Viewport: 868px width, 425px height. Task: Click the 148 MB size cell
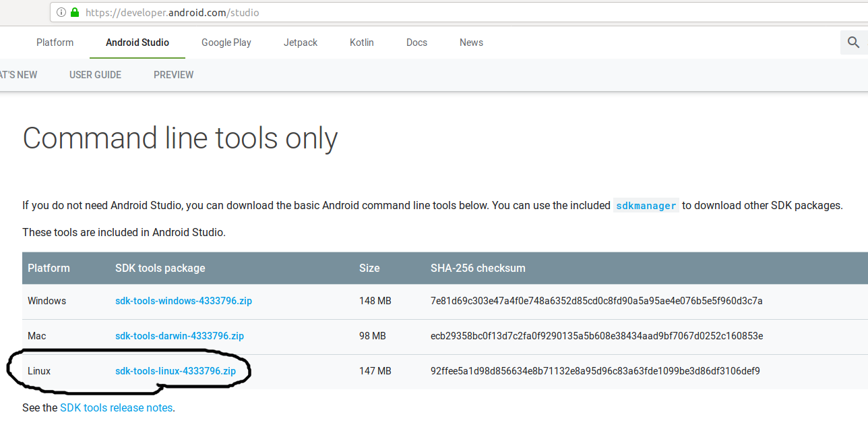coord(375,301)
